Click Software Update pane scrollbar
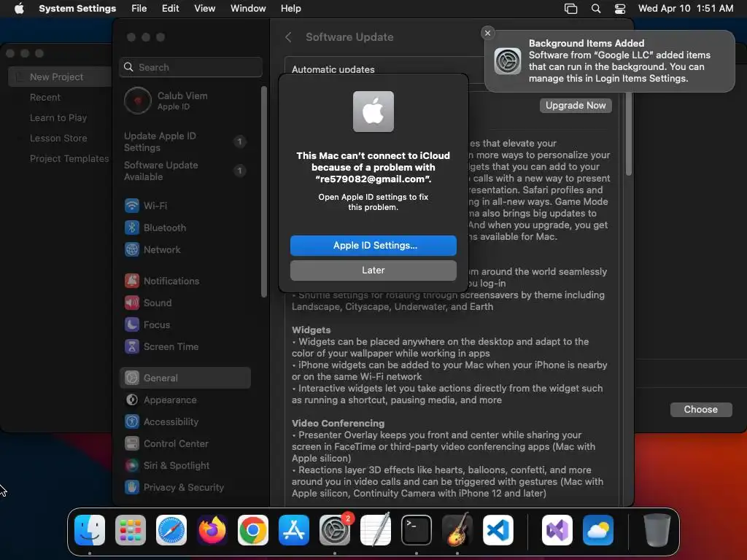This screenshot has width=747, height=560. coord(628,134)
